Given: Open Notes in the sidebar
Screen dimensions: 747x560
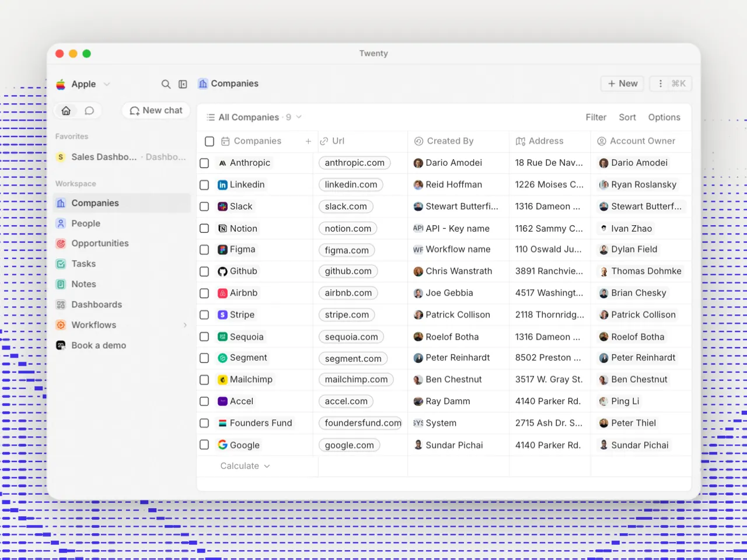Looking at the screenshot, I should click(x=122, y=284).
